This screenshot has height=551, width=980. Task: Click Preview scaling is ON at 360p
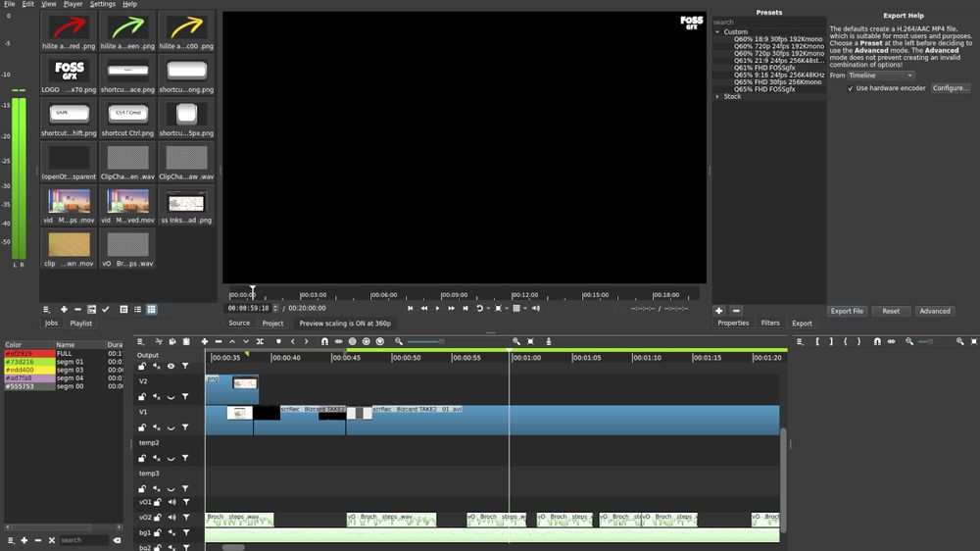point(345,324)
